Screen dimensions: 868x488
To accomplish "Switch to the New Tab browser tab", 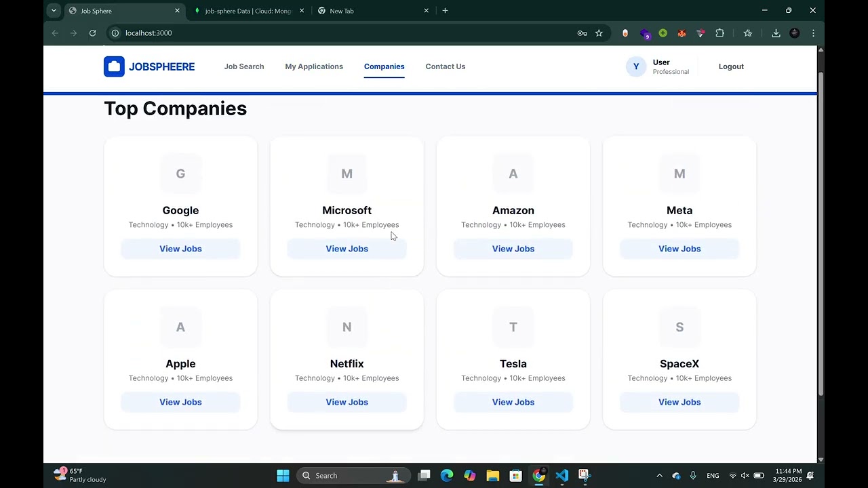I will 373,11.
